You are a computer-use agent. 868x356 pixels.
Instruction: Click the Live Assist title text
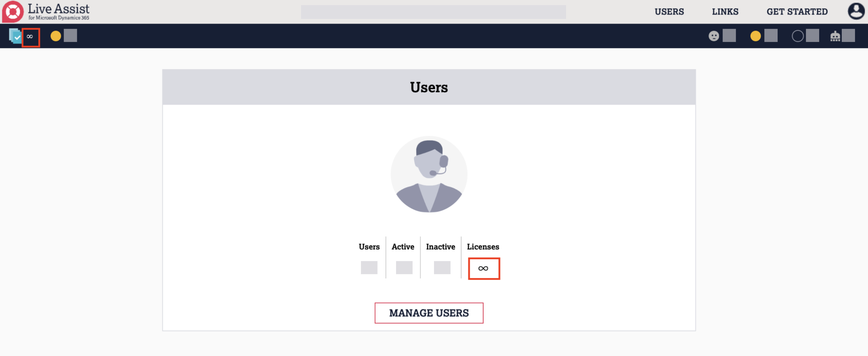click(x=59, y=8)
